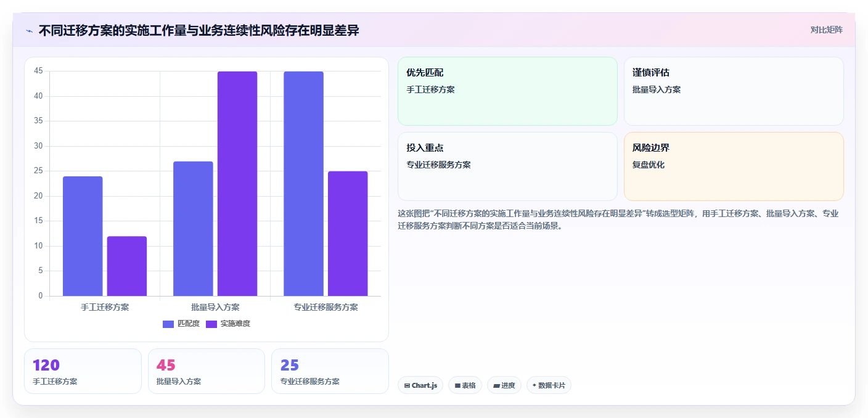Click the y-axis value 25
868x418 pixels.
pyautogui.click(x=38, y=171)
